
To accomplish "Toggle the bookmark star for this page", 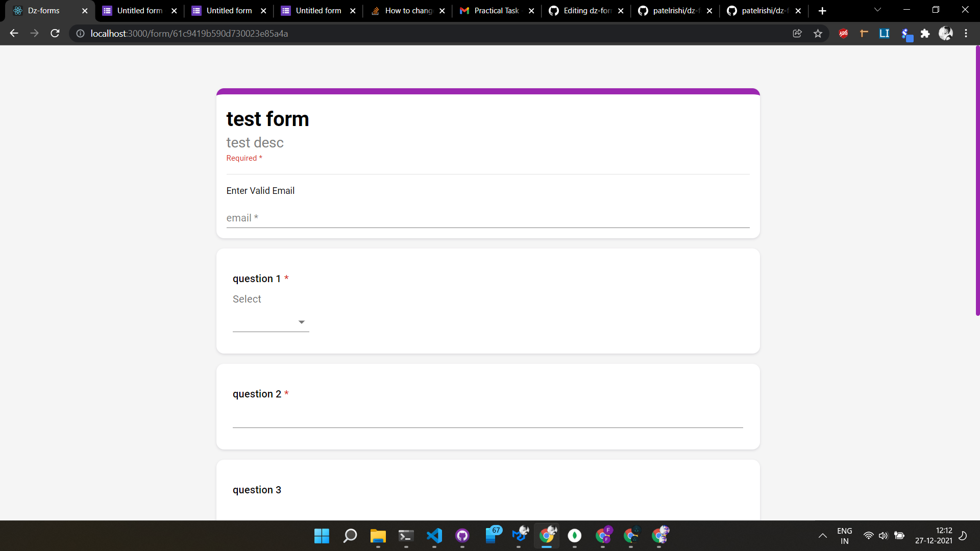I will click(x=818, y=33).
